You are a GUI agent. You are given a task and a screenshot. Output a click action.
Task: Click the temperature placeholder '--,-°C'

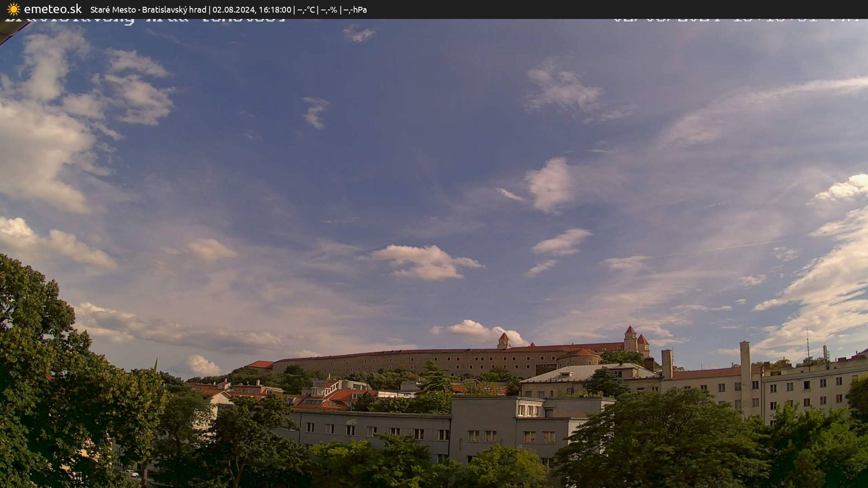click(x=307, y=9)
